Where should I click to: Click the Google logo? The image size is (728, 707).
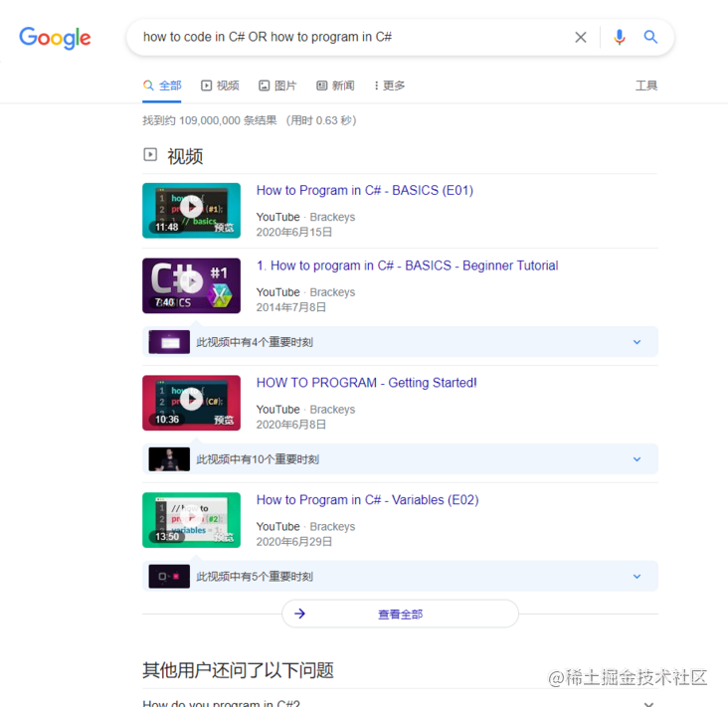(55, 38)
